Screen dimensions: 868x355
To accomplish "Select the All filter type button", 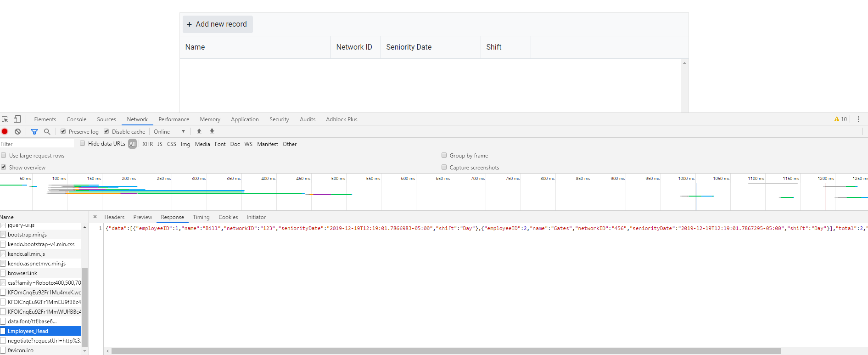I will tap(133, 144).
